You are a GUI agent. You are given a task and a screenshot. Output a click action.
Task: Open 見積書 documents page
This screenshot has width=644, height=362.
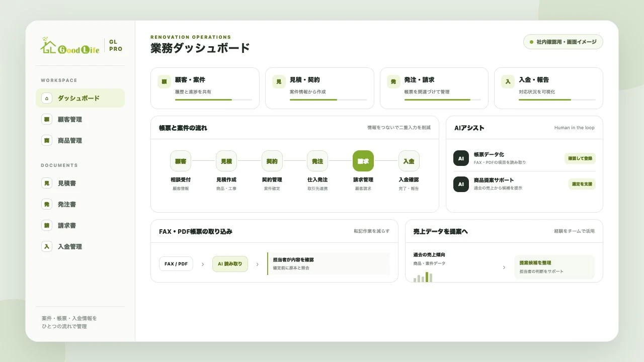point(80,183)
